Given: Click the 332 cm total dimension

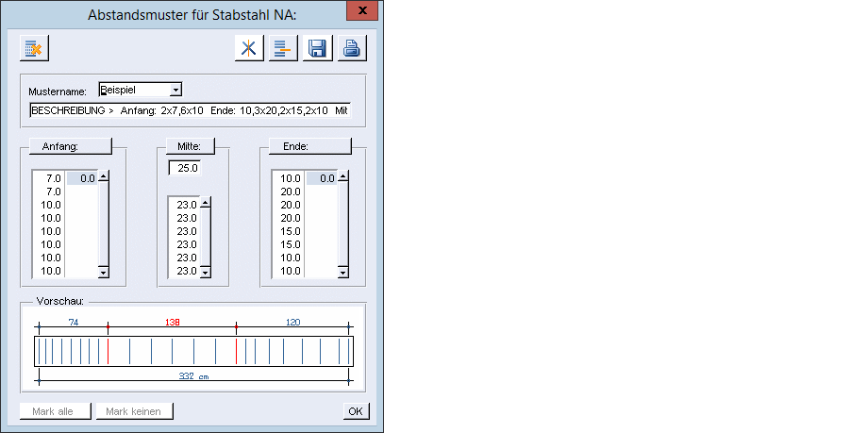Looking at the screenshot, I should coord(193,376).
